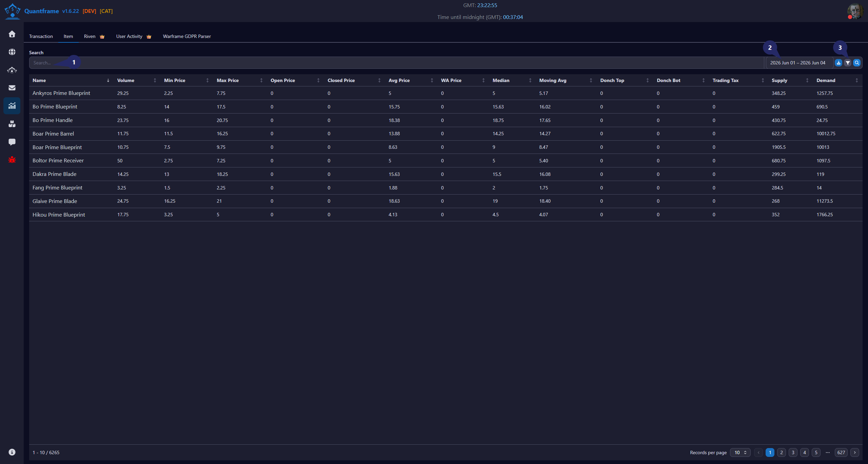Viewport: 868px width, 464px height.
Task: Sort the Donch Top column using its arrows
Action: [x=648, y=80]
